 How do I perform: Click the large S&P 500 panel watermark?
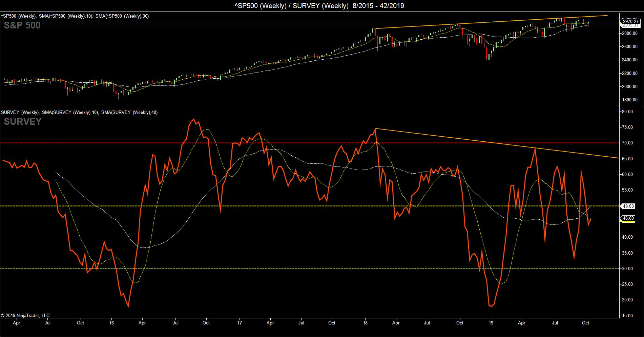(x=22, y=25)
